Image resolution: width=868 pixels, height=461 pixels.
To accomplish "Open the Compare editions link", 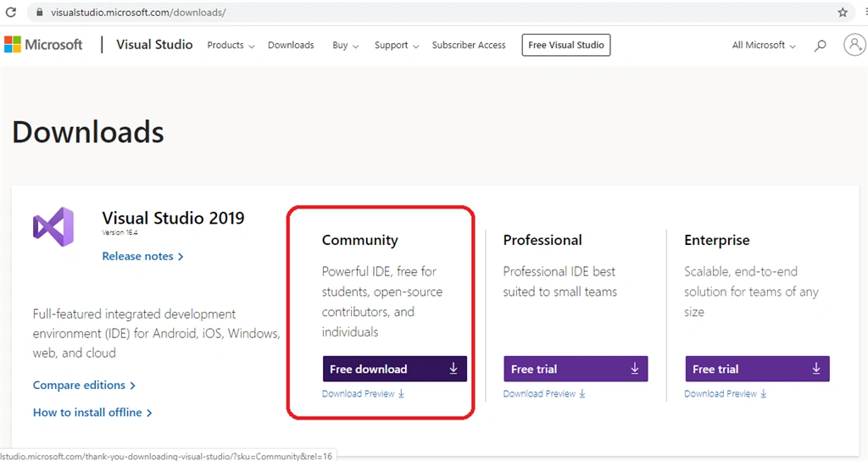I will pyautogui.click(x=84, y=386).
